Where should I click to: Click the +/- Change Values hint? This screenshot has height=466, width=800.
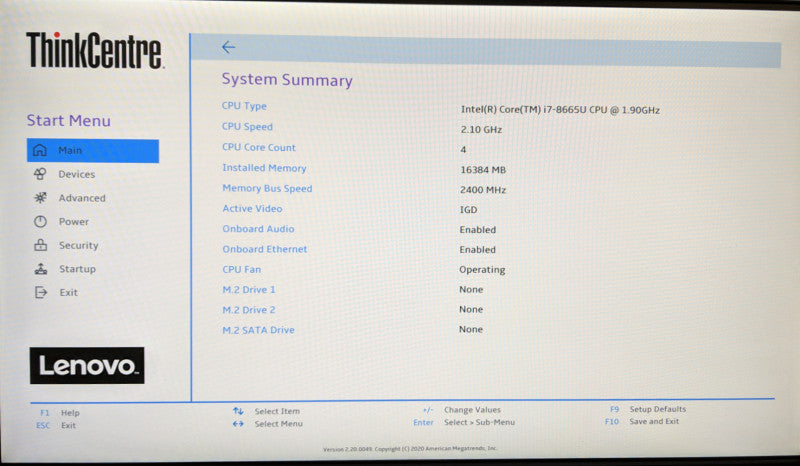click(x=462, y=409)
